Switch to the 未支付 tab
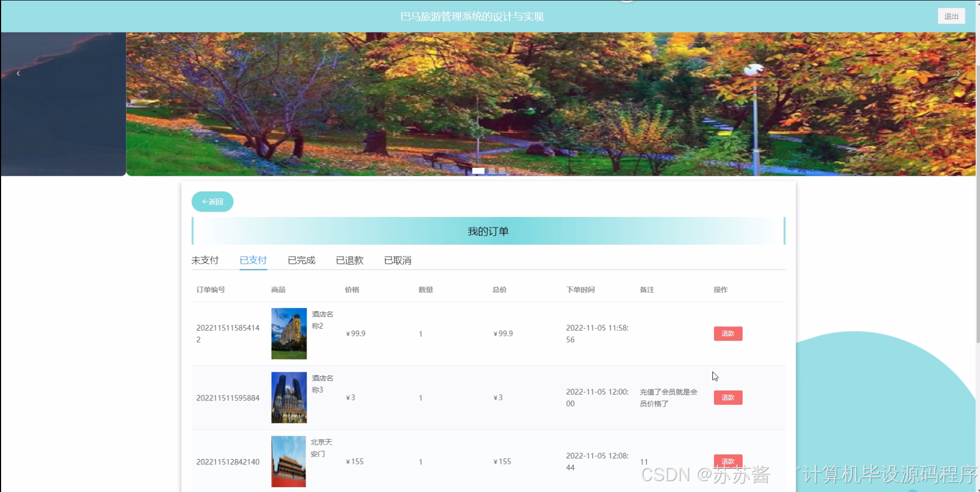This screenshot has height=492, width=980. 205,260
